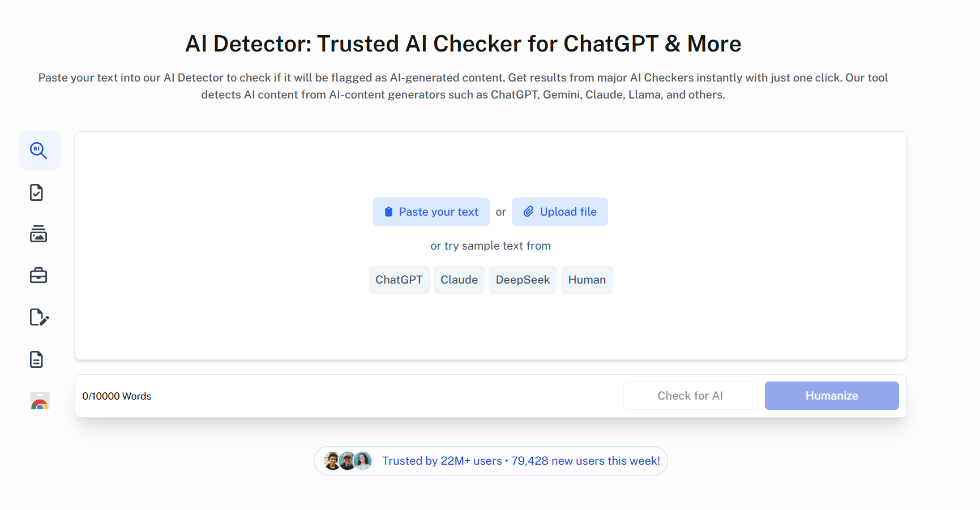Click the Humanize button
This screenshot has height=510, width=980.
click(x=831, y=395)
